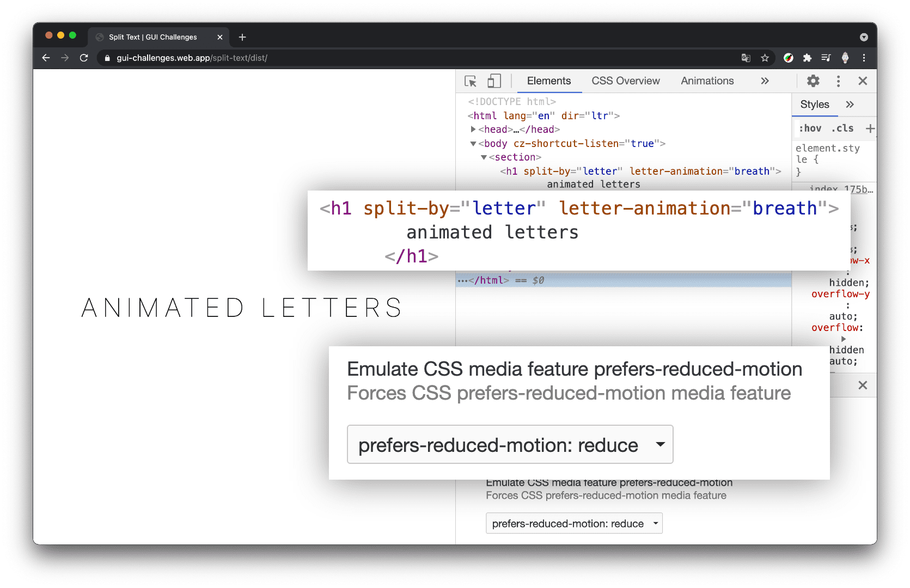Open the Customize DevTools three-dot menu
Screen dimensions: 910x588
[838, 81]
